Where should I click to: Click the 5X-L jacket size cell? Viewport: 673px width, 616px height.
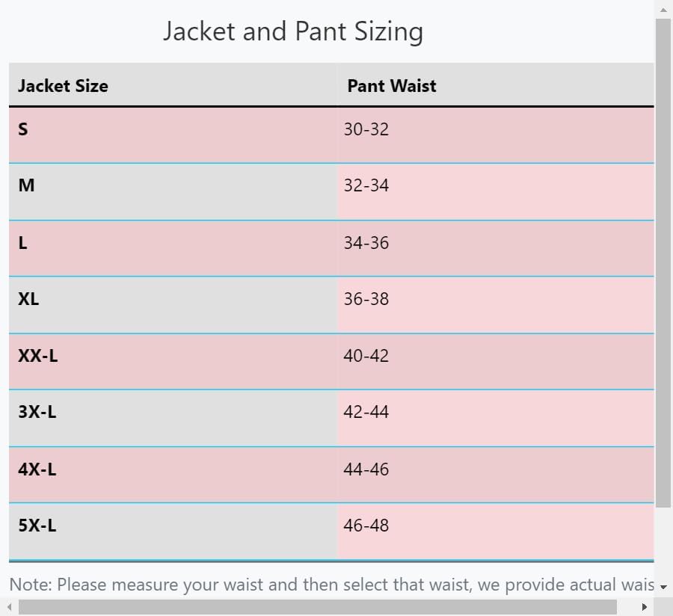[173, 532]
